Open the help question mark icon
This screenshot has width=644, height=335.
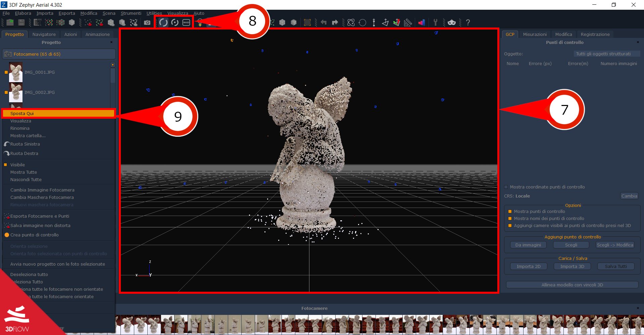pyautogui.click(x=468, y=22)
